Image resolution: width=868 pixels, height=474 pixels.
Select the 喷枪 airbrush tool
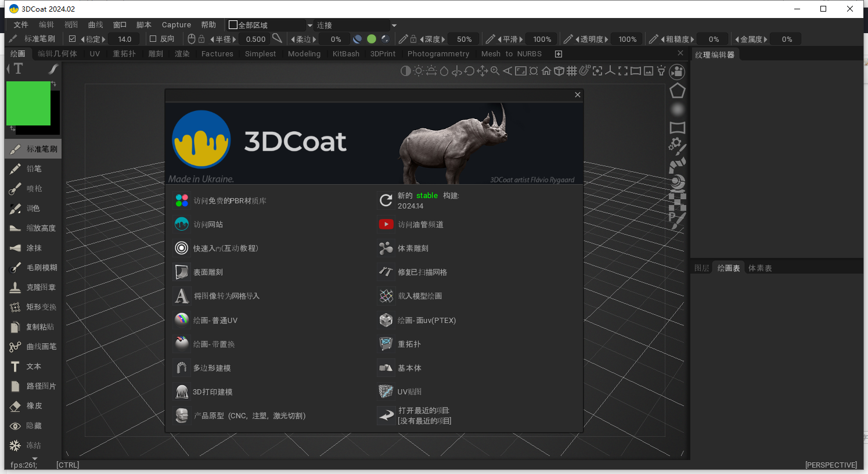(x=34, y=189)
